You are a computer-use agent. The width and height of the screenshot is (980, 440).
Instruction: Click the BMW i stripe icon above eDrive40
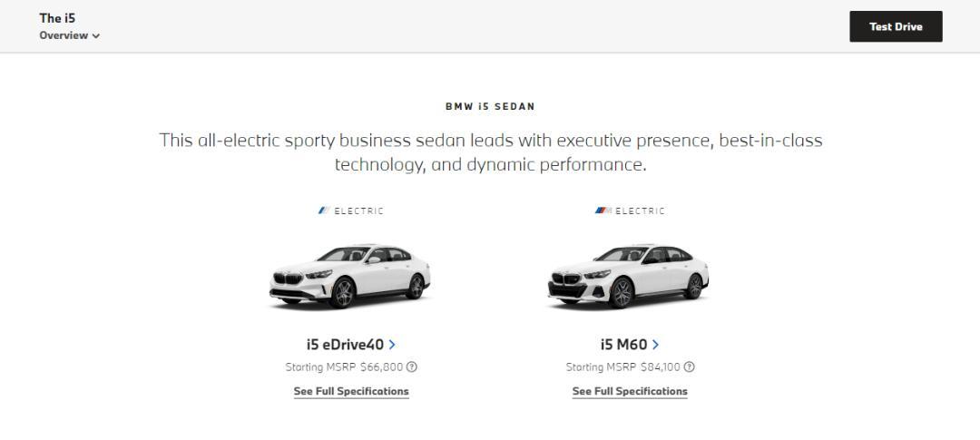324,210
